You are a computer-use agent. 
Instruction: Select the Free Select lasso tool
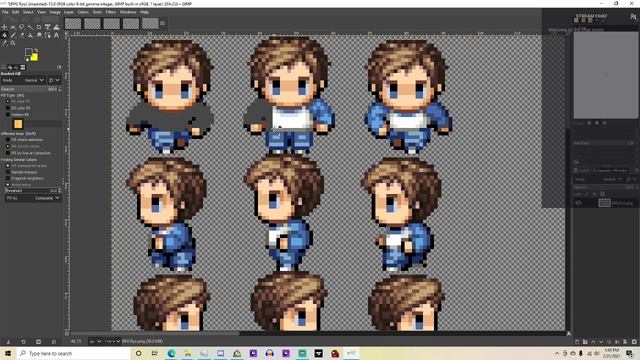click(22, 27)
